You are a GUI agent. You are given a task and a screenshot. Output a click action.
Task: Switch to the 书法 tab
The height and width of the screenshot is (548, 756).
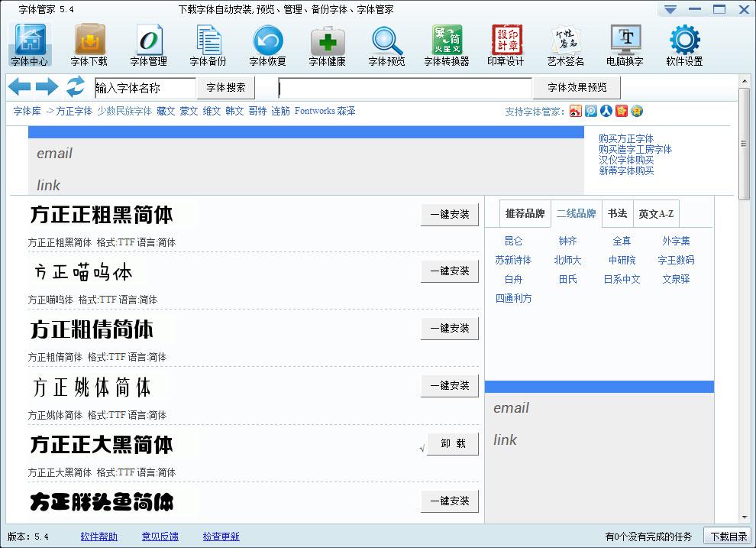(x=618, y=213)
